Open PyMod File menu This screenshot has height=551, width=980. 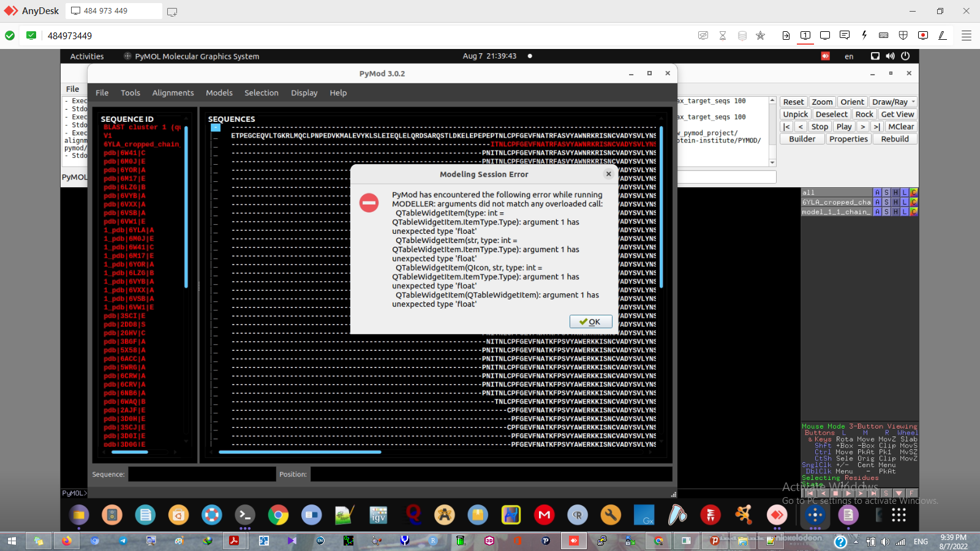point(102,92)
